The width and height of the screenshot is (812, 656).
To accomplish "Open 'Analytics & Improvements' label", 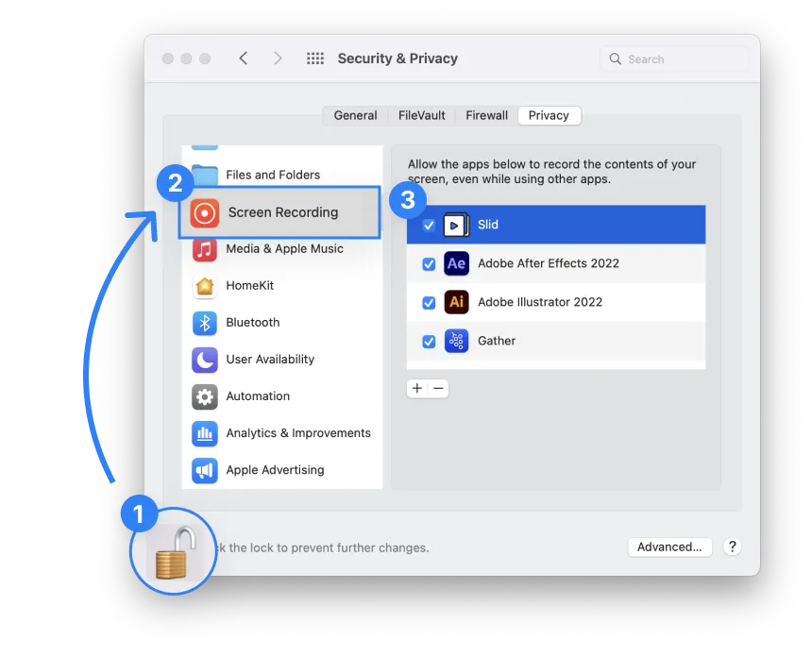I will point(298,433).
